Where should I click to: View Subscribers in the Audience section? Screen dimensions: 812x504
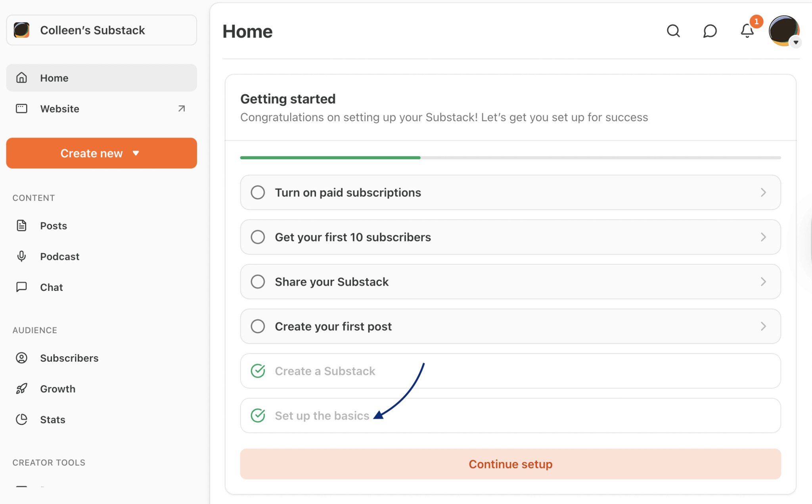click(x=69, y=357)
